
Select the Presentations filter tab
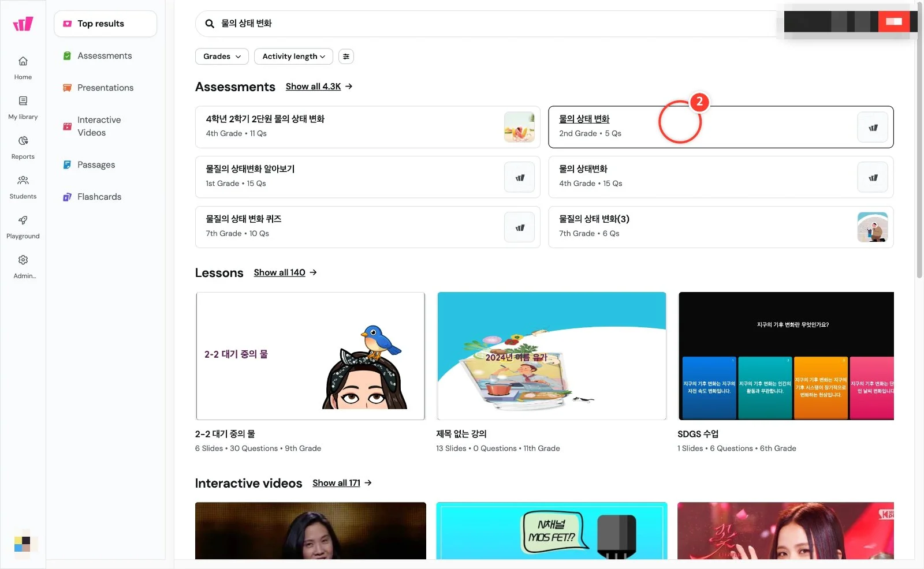pyautogui.click(x=106, y=88)
